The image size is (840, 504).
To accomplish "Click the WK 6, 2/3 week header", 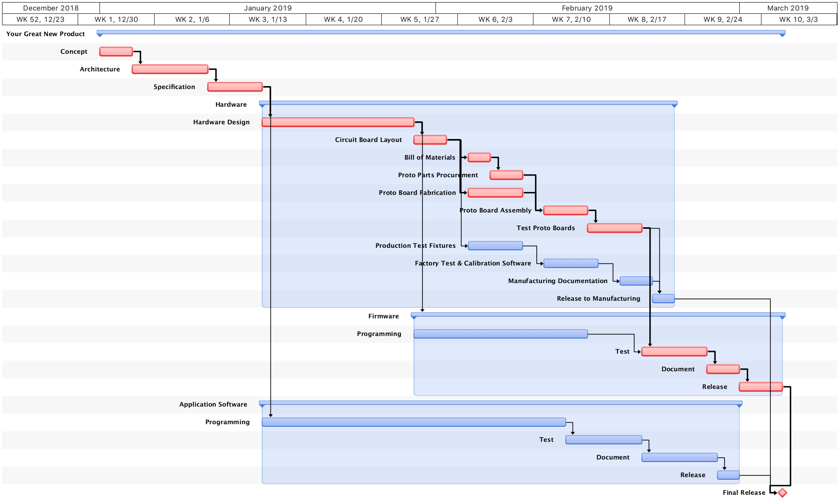I will 494,19.
